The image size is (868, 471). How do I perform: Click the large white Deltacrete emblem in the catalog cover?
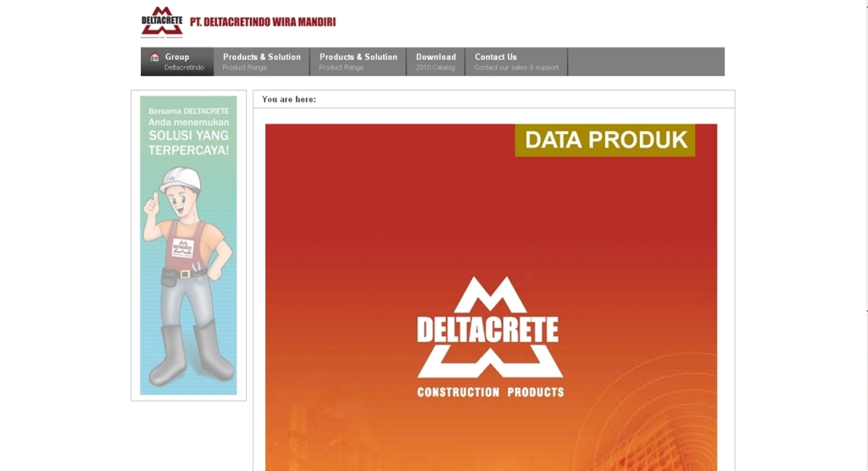(489, 326)
